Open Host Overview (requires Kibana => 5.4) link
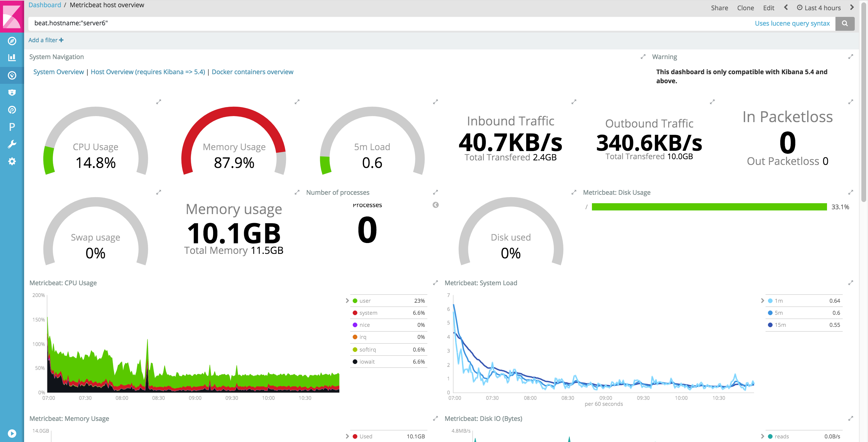 pos(148,72)
